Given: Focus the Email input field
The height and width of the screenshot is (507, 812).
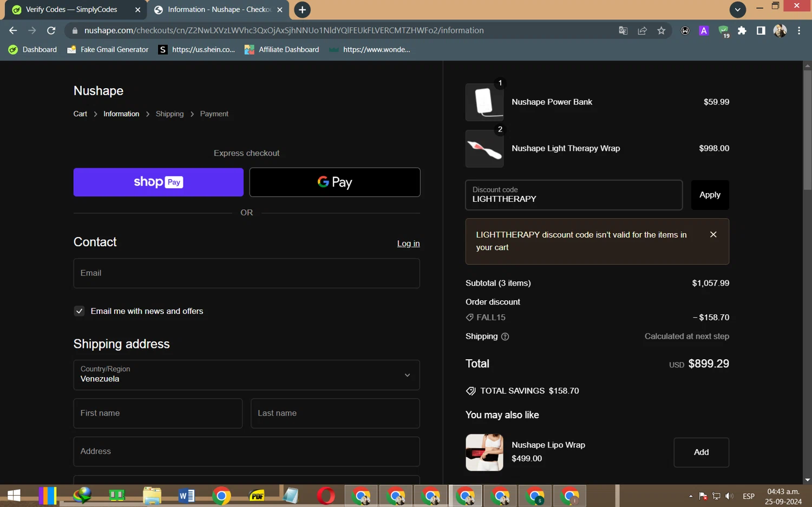Looking at the screenshot, I should (247, 273).
